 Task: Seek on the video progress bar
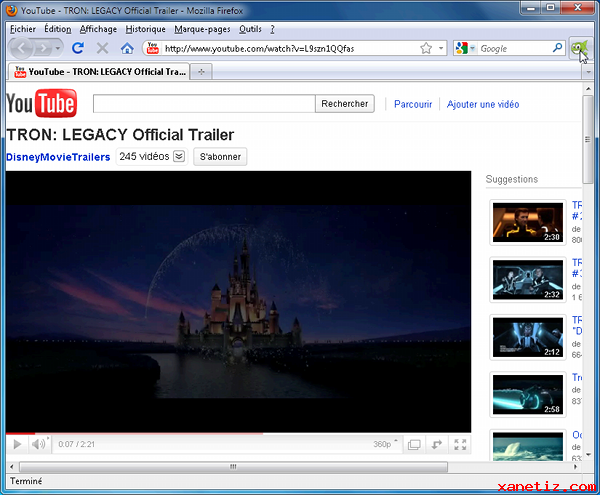[238, 433]
